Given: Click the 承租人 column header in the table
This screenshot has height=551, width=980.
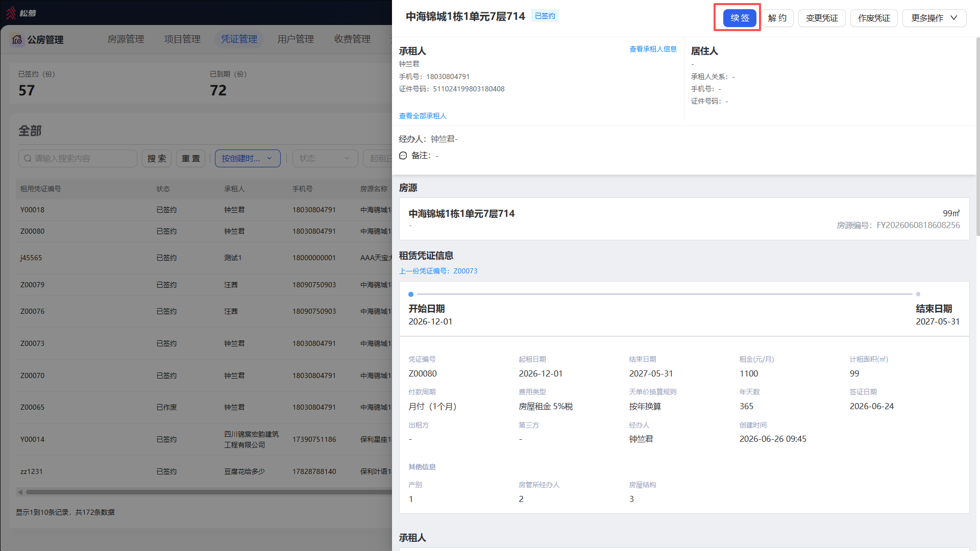Looking at the screenshot, I should [234, 189].
